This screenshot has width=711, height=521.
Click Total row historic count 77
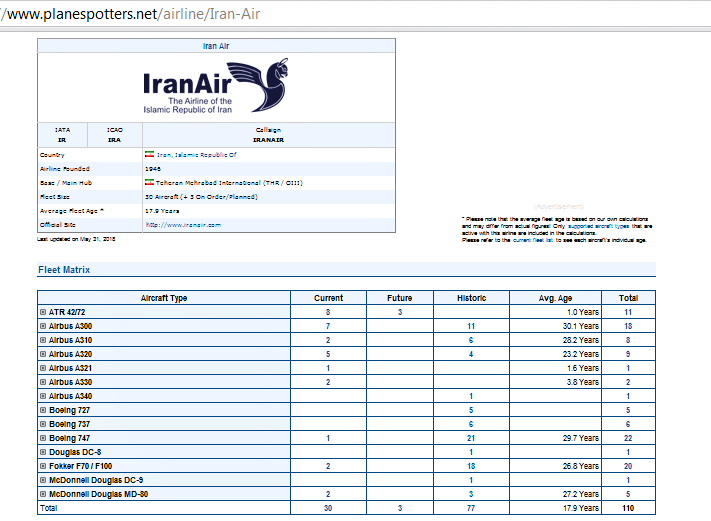(471, 508)
